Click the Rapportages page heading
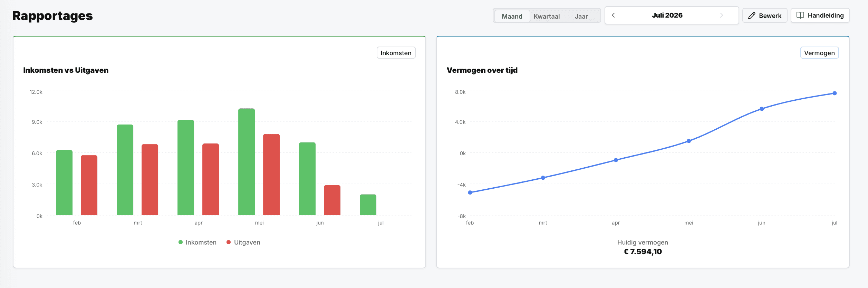The width and height of the screenshot is (868, 288). coord(52,16)
